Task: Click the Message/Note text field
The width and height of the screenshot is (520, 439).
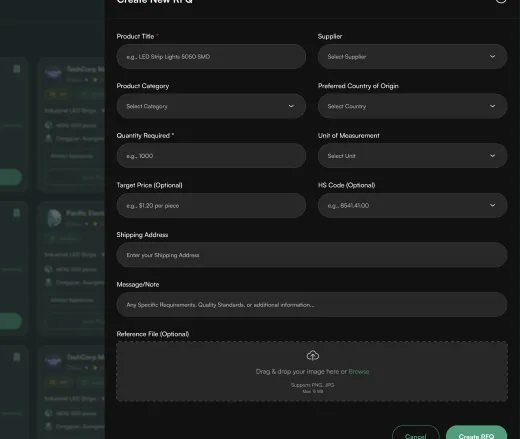Action: [x=312, y=305]
